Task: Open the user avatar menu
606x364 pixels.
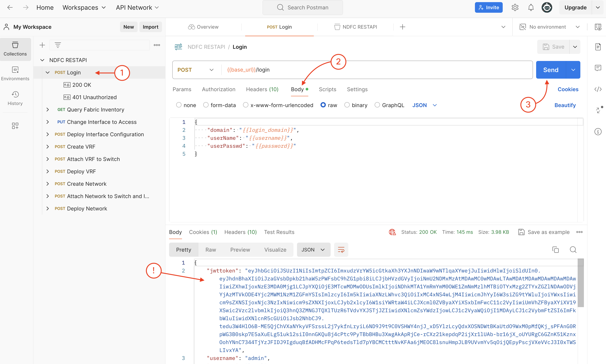Action: tap(547, 7)
